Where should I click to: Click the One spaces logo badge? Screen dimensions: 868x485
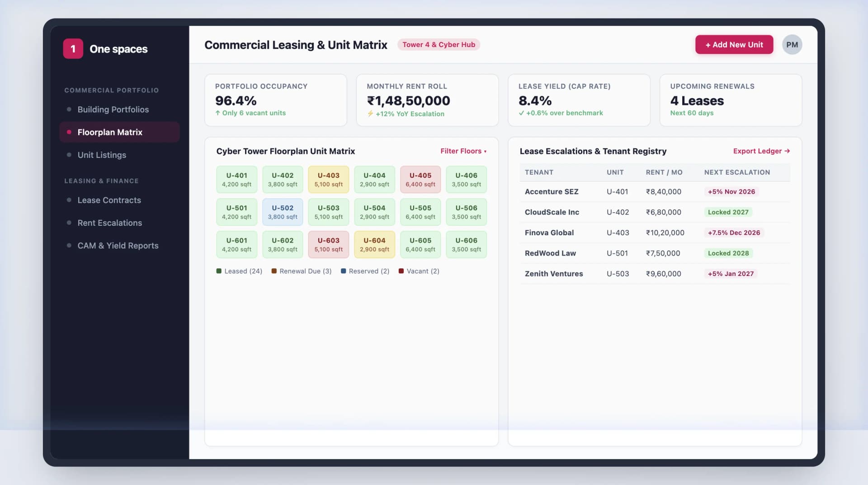point(73,49)
